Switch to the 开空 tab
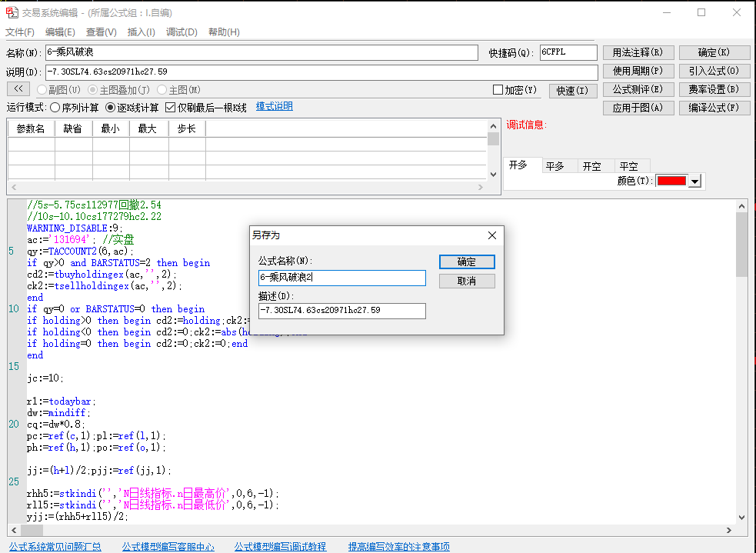The height and width of the screenshot is (553, 756). pos(591,166)
